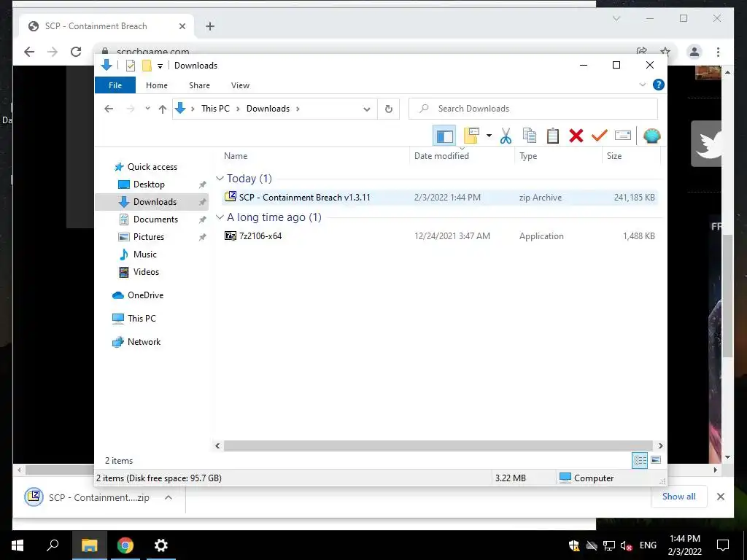Go up one folder level
This screenshot has height=560, width=747.
point(163,109)
